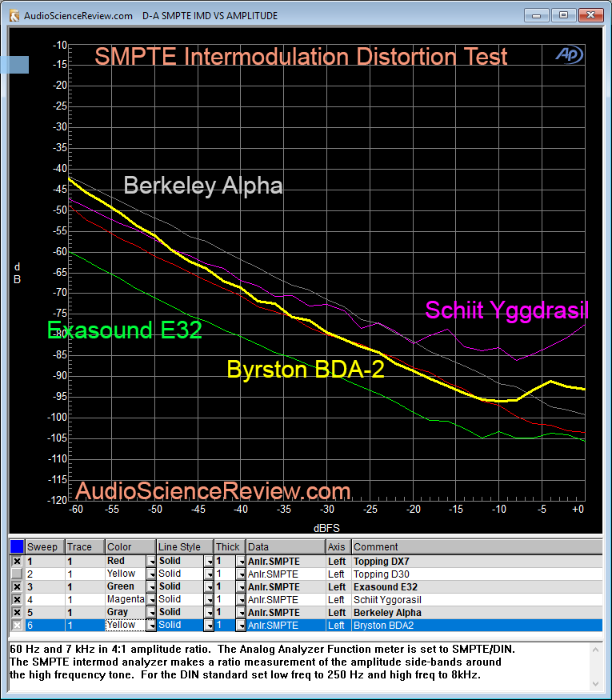Click the Line Style column header

pyautogui.click(x=185, y=547)
